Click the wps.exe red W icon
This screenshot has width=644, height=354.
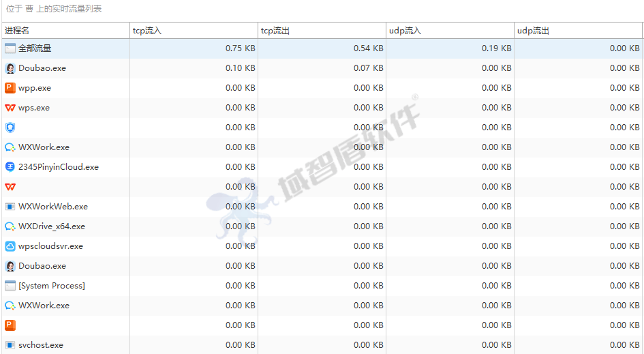tap(10, 108)
